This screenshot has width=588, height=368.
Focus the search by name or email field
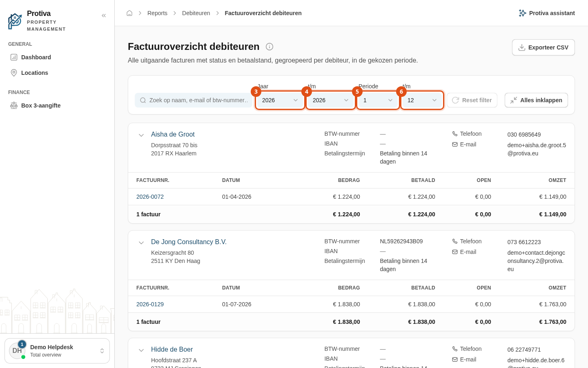point(194,100)
